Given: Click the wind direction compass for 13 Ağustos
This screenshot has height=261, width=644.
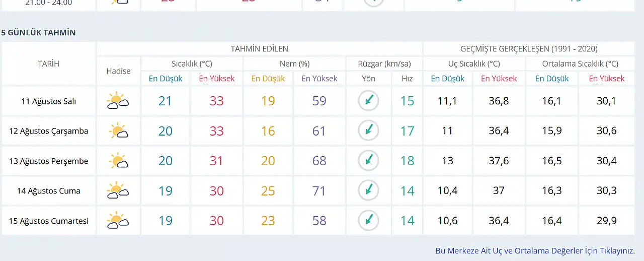Looking at the screenshot, I should pyautogui.click(x=368, y=161).
